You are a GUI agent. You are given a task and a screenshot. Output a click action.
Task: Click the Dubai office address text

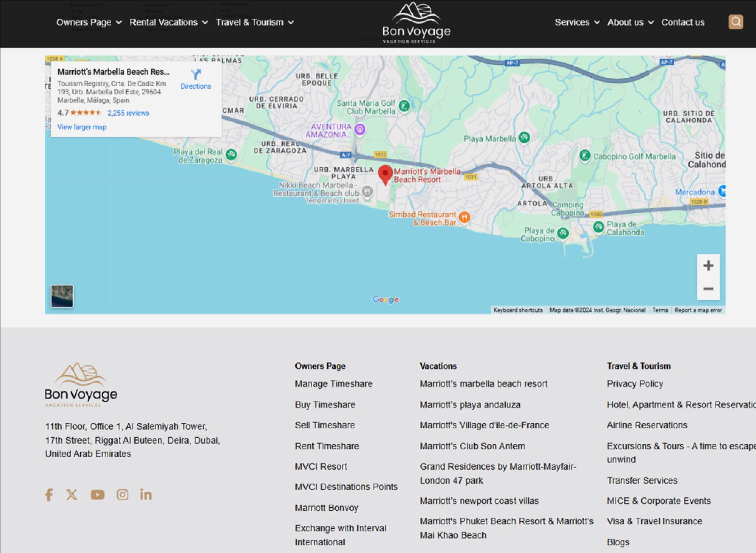133,440
